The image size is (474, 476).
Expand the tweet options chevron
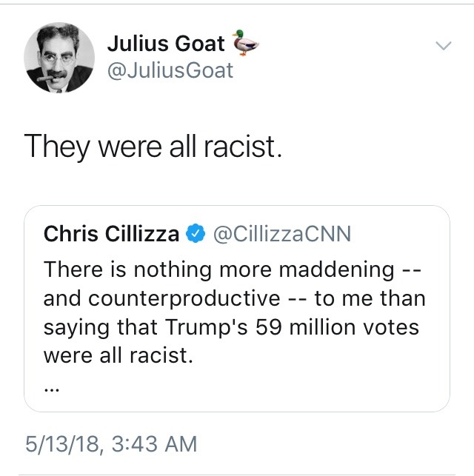(442, 46)
